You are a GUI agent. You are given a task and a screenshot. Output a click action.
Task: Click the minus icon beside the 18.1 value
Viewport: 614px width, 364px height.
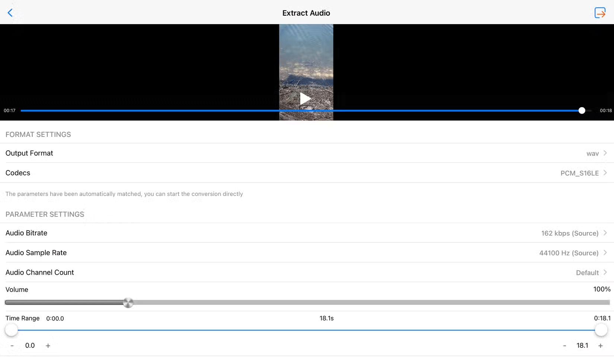564,345
